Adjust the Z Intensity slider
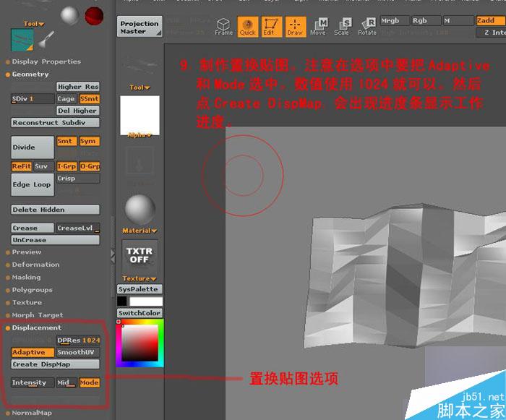The image size is (506, 420). click(491, 33)
